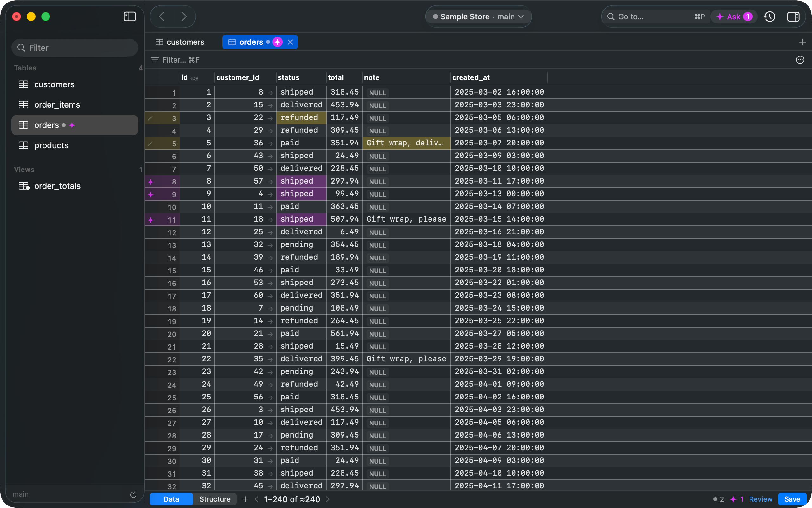
Task: Save pending changes
Action: pos(792,499)
